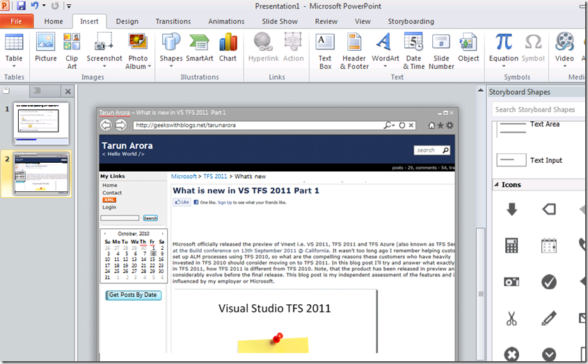This screenshot has width=588, height=364.
Task: Select the camera storyboard icon
Action: 511,281
